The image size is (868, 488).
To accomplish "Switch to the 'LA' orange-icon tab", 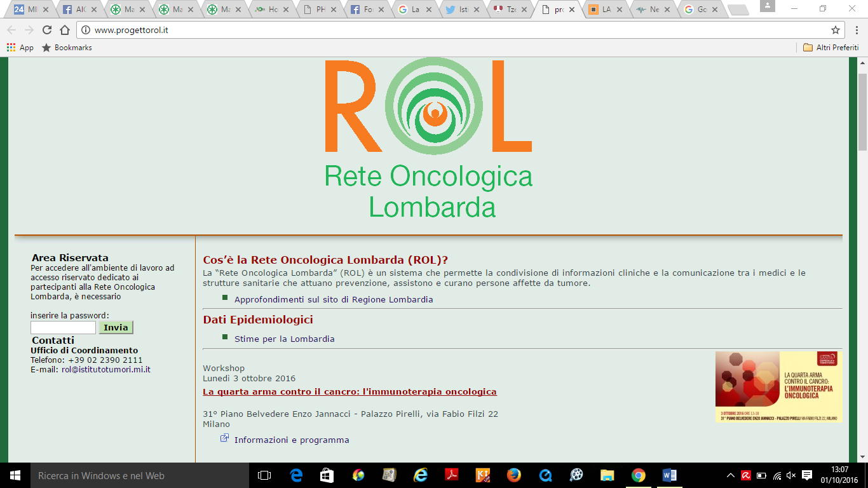I will pos(604,10).
